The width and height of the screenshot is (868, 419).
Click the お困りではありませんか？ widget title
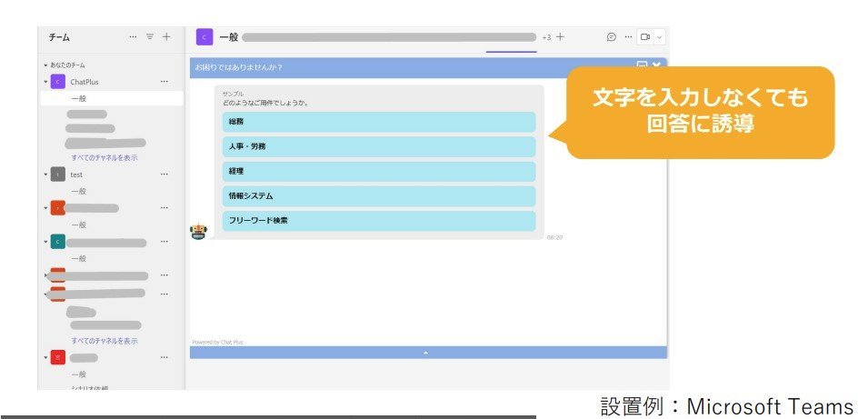pos(239,67)
